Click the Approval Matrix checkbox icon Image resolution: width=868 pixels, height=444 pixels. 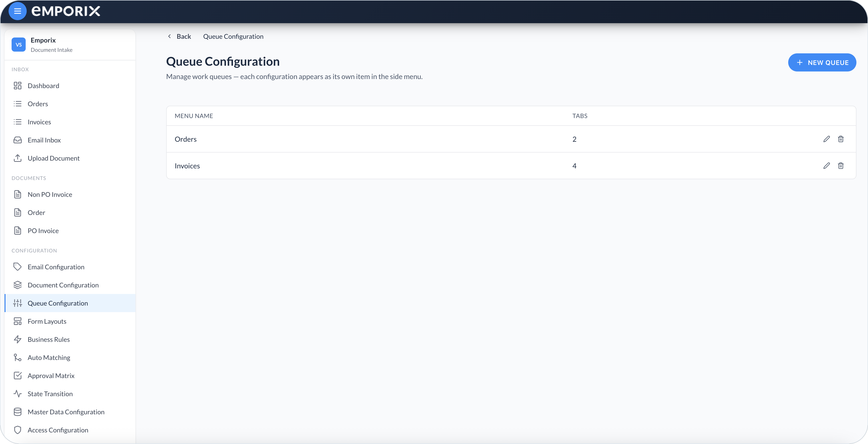18,376
